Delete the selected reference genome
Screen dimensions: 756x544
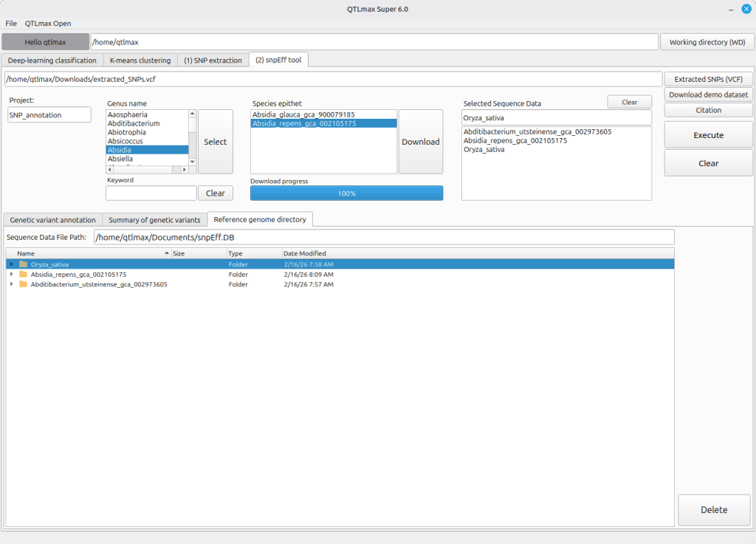713,510
